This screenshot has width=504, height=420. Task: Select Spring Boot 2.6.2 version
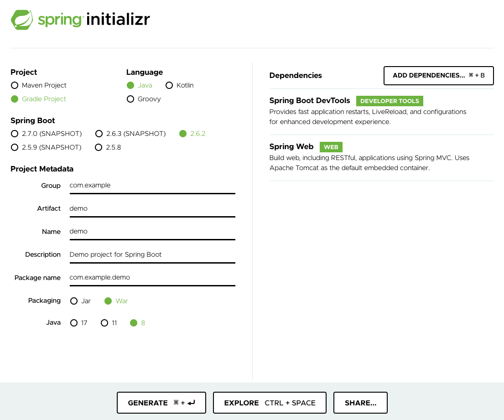point(192,133)
